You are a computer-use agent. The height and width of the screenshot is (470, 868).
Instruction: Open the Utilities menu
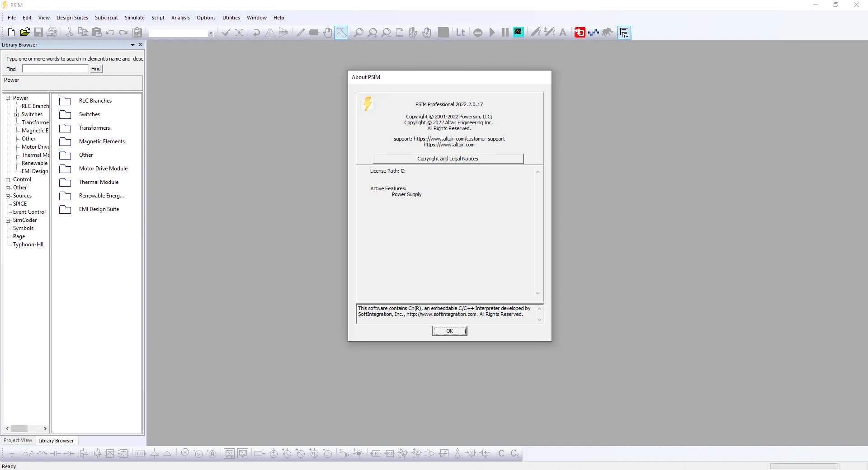tap(231, 18)
